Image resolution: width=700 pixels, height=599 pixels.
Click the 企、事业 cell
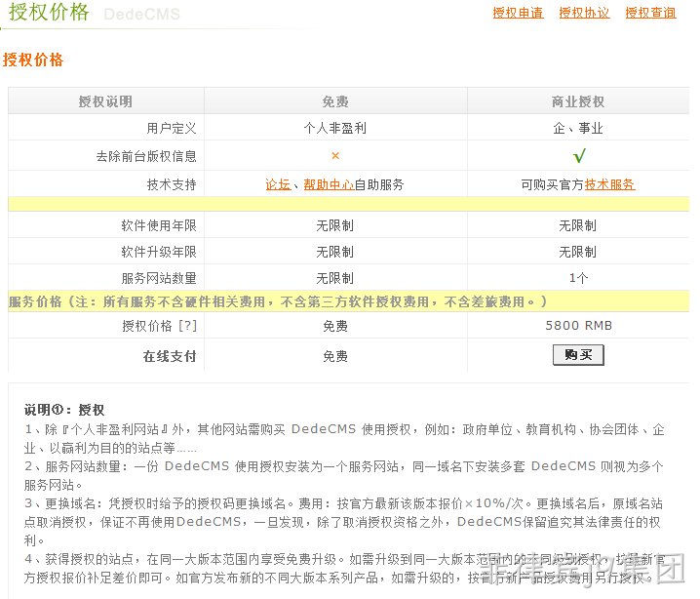click(578, 128)
